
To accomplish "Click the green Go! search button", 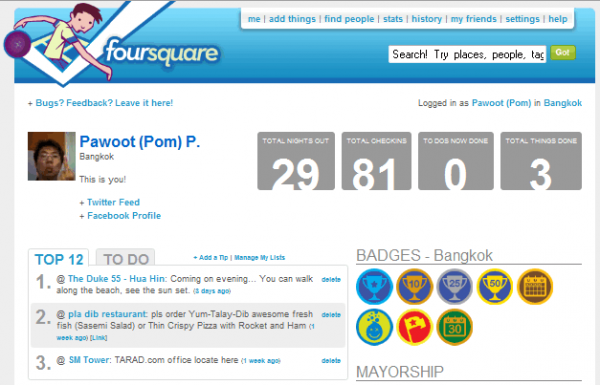I will click(x=562, y=53).
